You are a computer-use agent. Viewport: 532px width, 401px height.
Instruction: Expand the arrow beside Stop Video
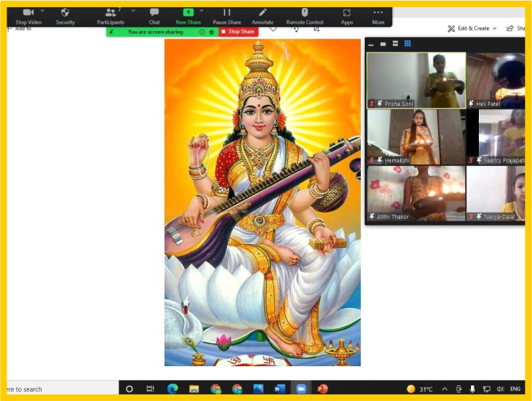pyautogui.click(x=42, y=11)
